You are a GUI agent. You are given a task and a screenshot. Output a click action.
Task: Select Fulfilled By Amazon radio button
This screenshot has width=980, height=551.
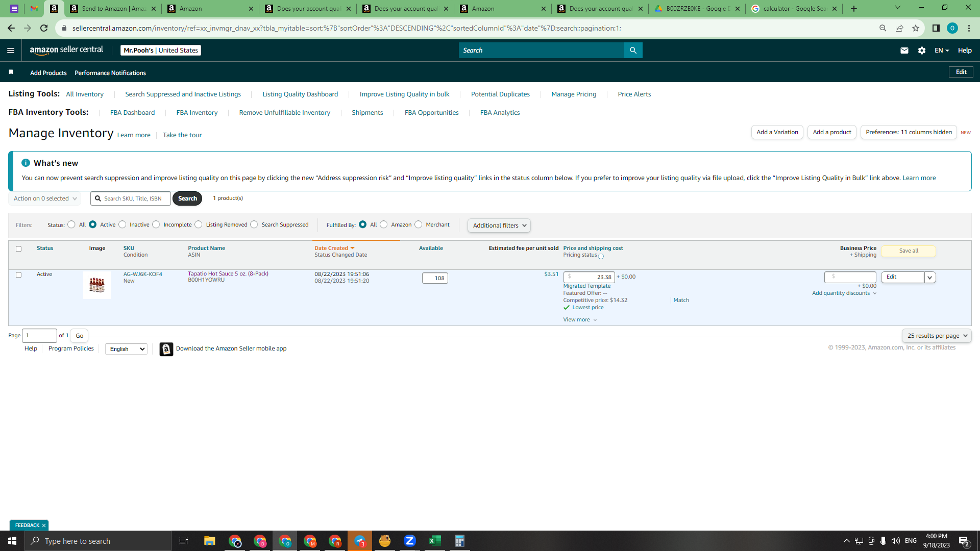pyautogui.click(x=384, y=224)
